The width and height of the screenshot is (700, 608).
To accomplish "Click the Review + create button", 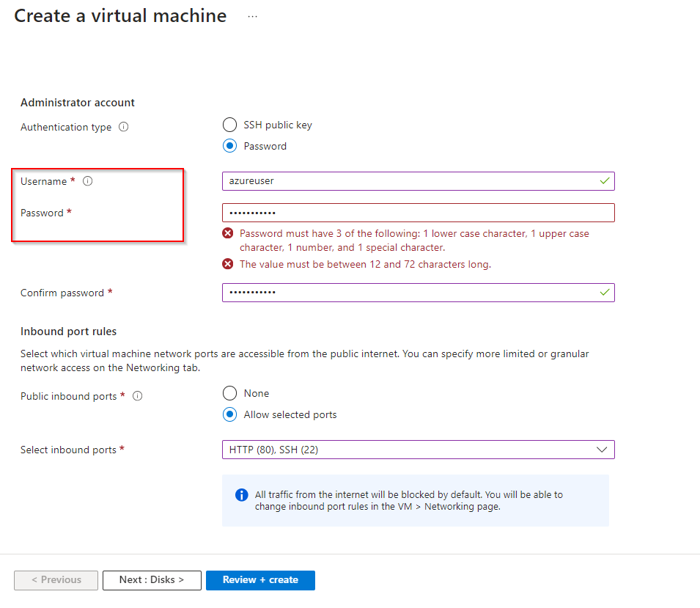I will tap(260, 580).
